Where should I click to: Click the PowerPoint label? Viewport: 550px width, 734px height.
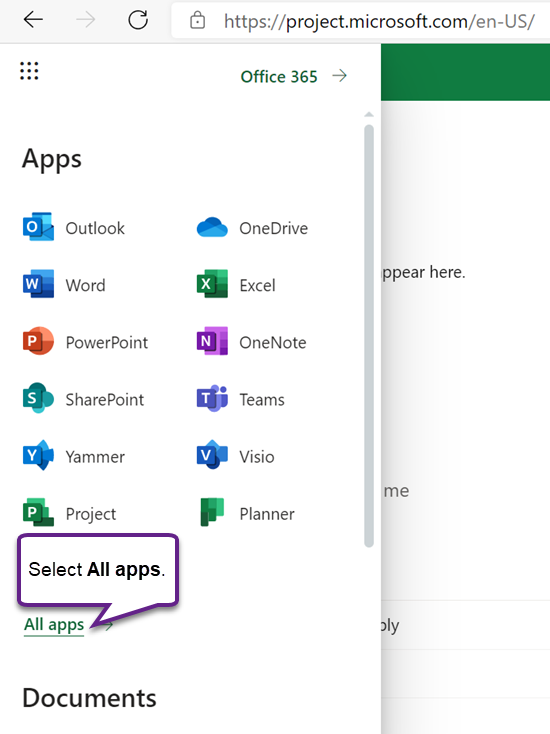[x=107, y=343]
